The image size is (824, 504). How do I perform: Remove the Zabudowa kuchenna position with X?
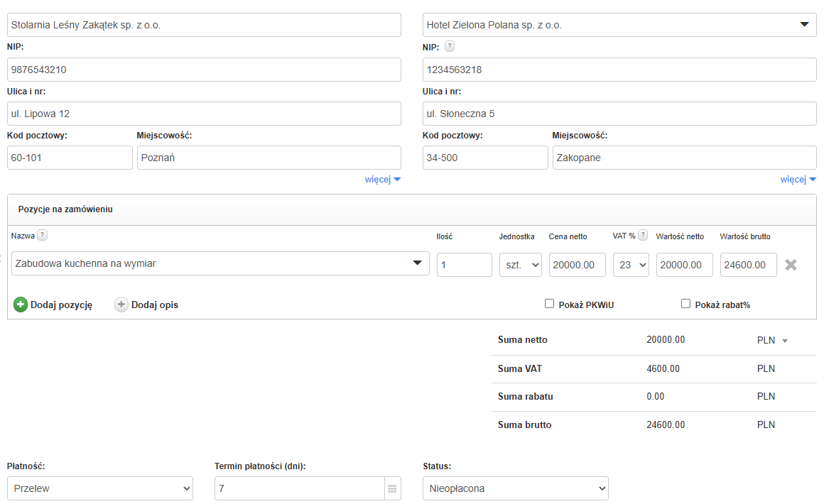(x=791, y=265)
